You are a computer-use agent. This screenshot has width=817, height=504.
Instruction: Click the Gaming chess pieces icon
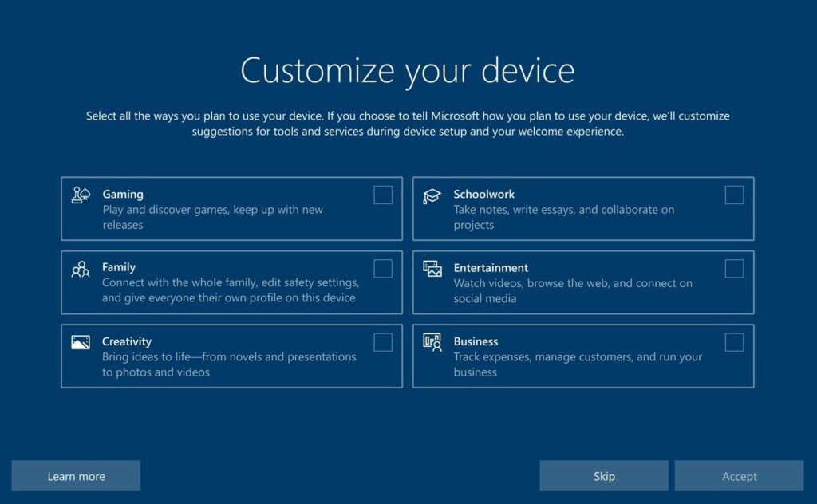click(x=81, y=195)
